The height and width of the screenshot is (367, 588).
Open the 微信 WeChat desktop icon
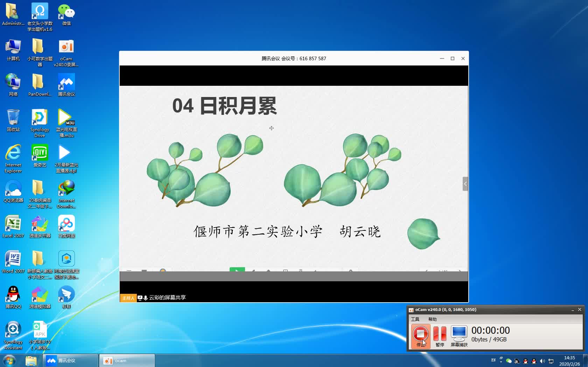point(66,14)
